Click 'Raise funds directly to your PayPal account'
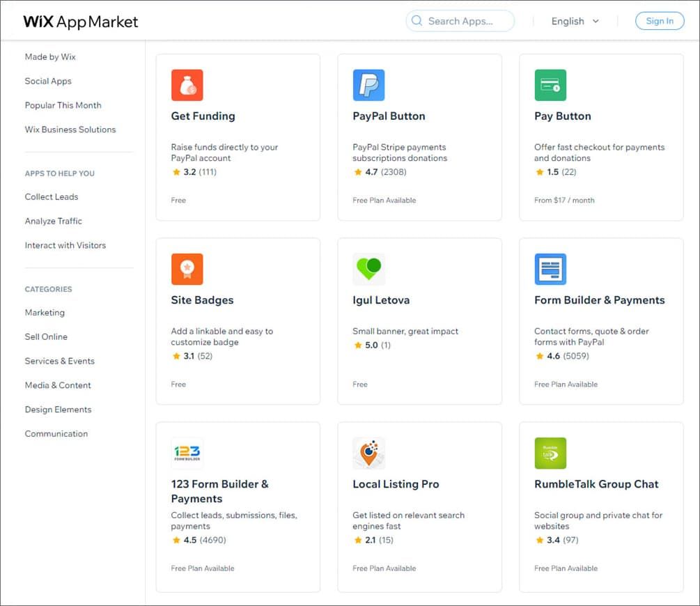This screenshot has width=700, height=606. click(x=224, y=153)
